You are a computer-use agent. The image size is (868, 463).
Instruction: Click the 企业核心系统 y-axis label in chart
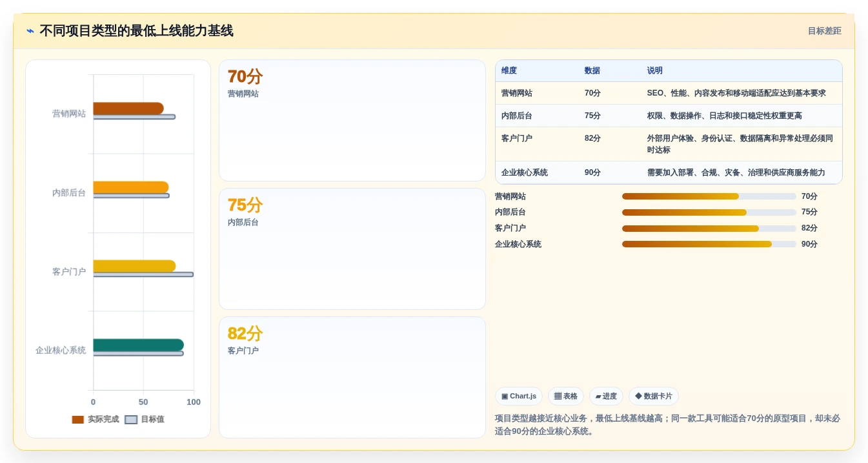(61, 351)
